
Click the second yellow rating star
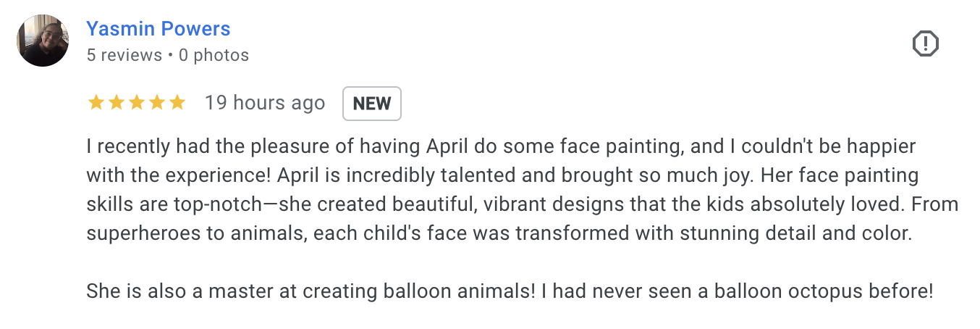click(x=116, y=103)
